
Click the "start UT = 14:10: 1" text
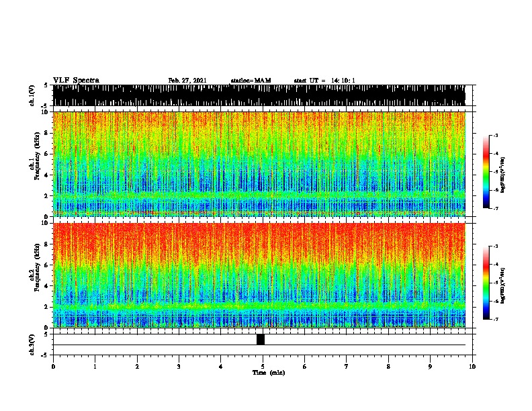(324, 81)
